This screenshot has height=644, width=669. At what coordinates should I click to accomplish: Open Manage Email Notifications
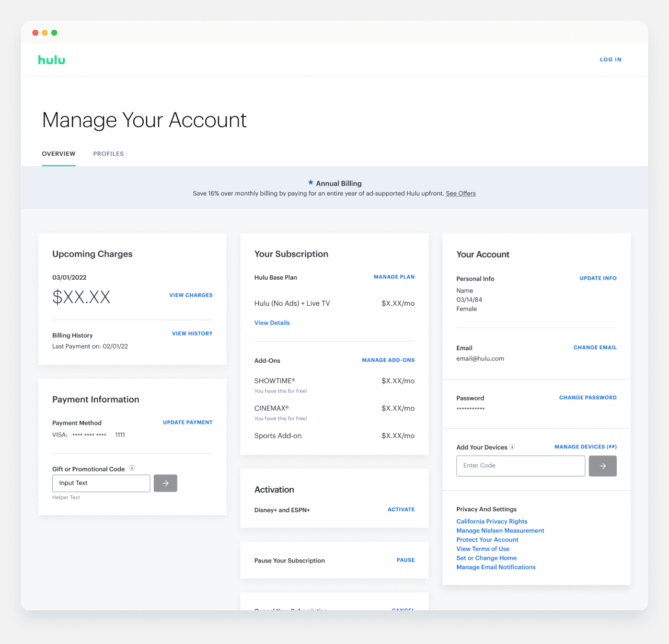[x=496, y=567]
